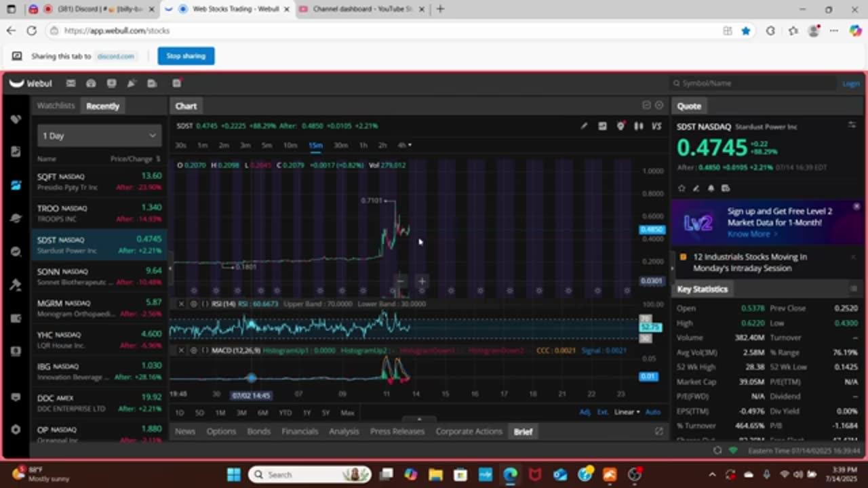This screenshot has width=868, height=488.
Task: Expand the 4h interval dropdown arrow
Action: pyautogui.click(x=410, y=146)
